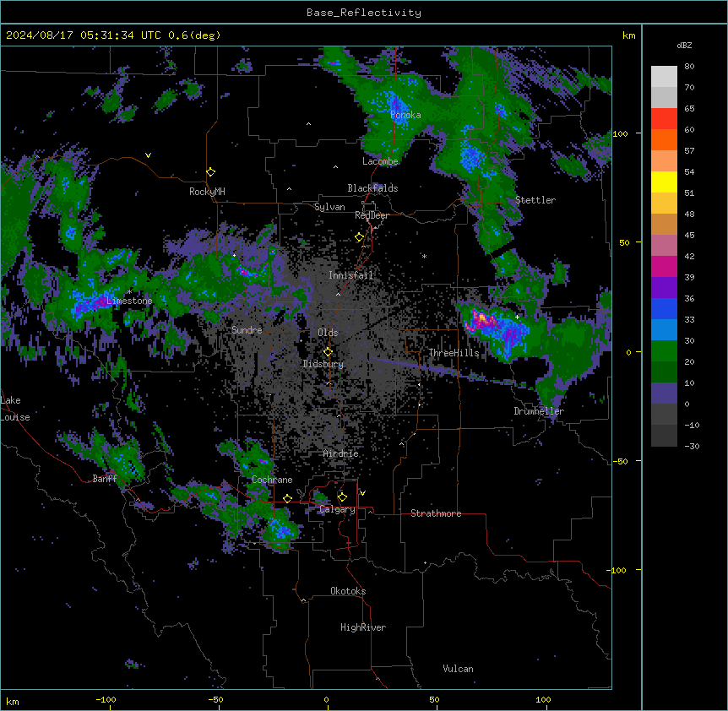Click the 50 tick label on right axis

(x=624, y=242)
